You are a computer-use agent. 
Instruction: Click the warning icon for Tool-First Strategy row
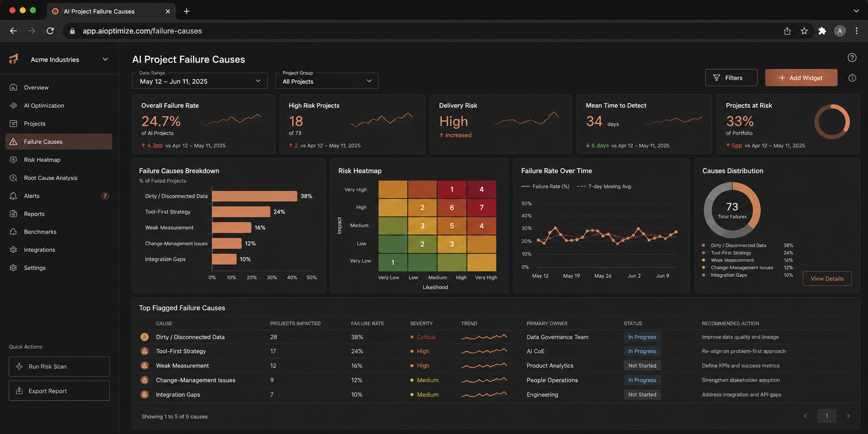[x=144, y=351]
